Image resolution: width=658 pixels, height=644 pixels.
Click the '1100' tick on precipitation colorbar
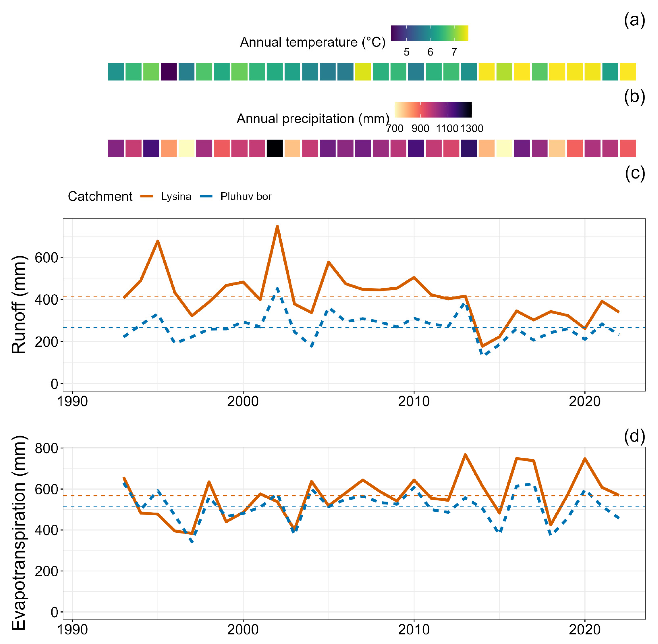(447, 128)
